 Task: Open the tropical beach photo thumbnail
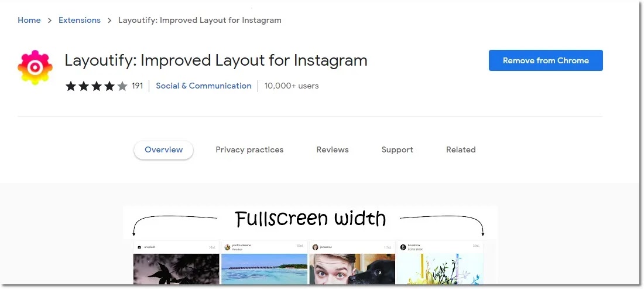pos(265,269)
